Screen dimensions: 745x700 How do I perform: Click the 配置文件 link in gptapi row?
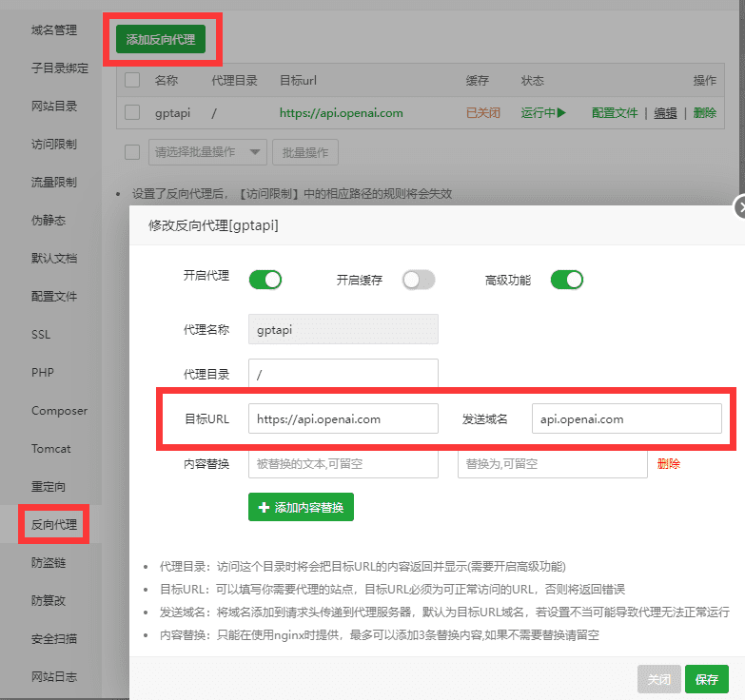pyautogui.click(x=615, y=112)
